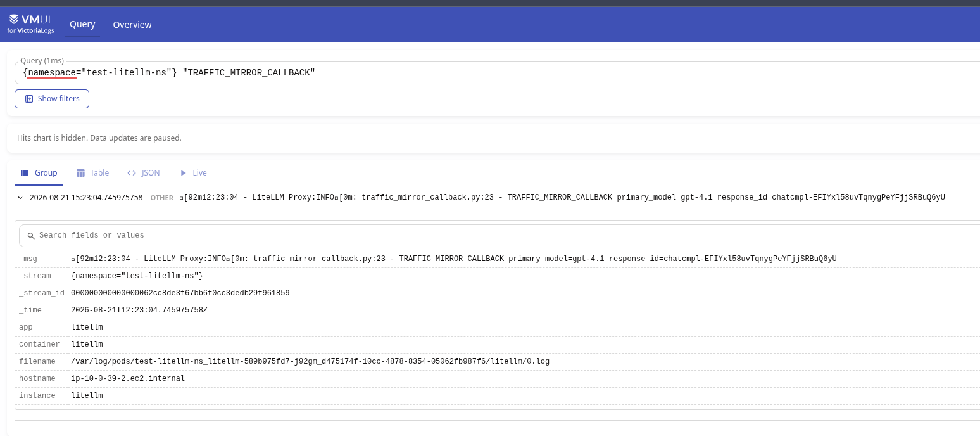Click the _stream_id field name

42,293
